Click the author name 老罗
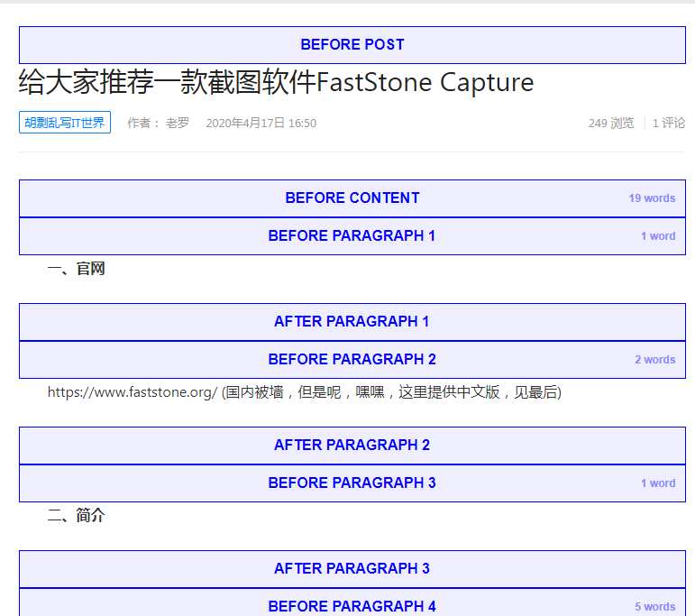 178,123
